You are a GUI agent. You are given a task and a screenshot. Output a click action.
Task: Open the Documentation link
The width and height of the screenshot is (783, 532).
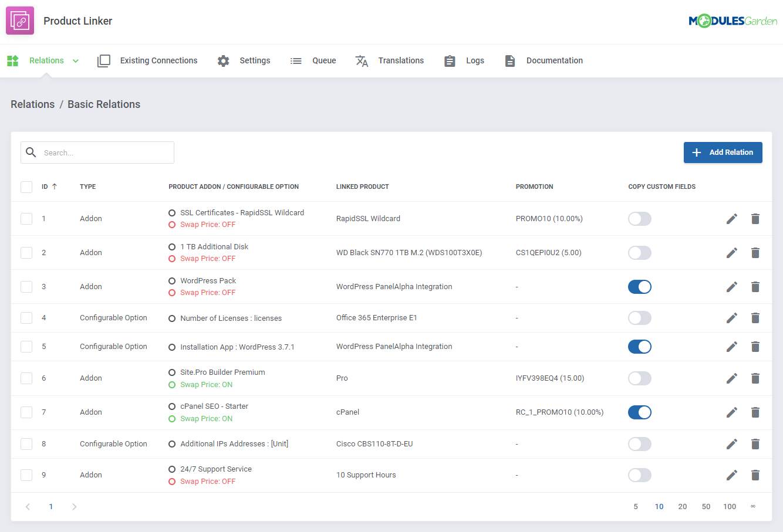[x=554, y=61]
